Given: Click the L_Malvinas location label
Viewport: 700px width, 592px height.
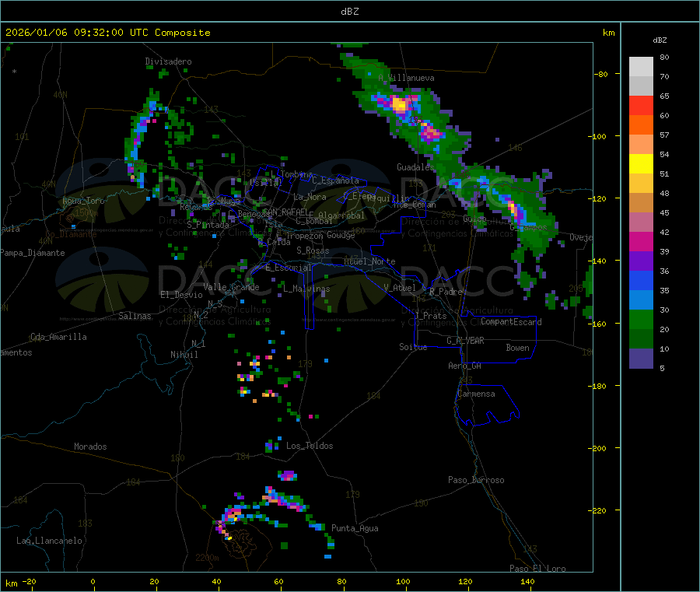Looking at the screenshot, I should click(x=306, y=289).
